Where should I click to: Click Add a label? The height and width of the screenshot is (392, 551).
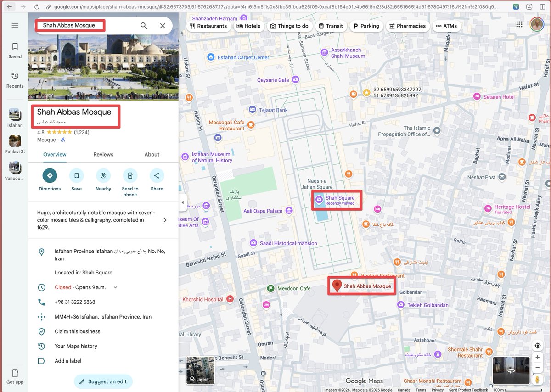pyautogui.click(x=103, y=361)
